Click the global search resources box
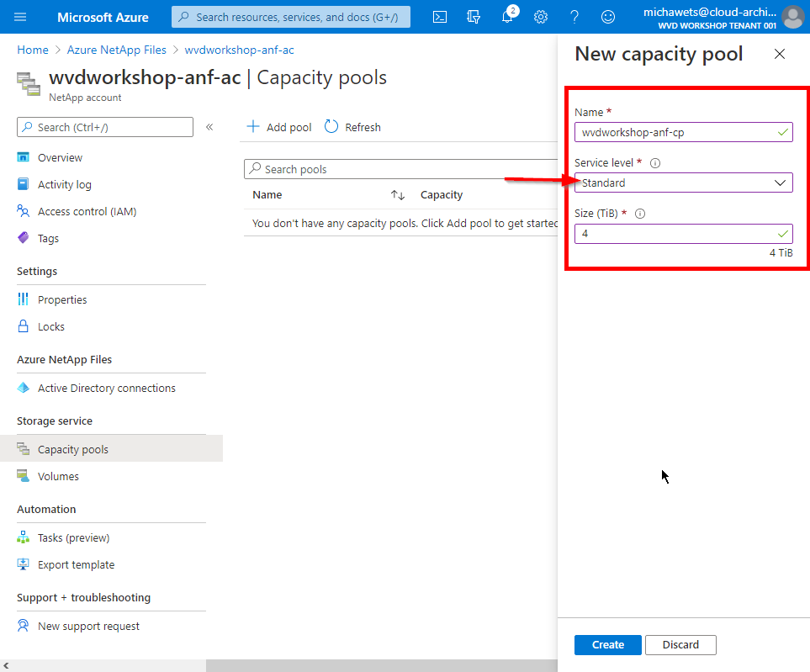 tap(291, 17)
